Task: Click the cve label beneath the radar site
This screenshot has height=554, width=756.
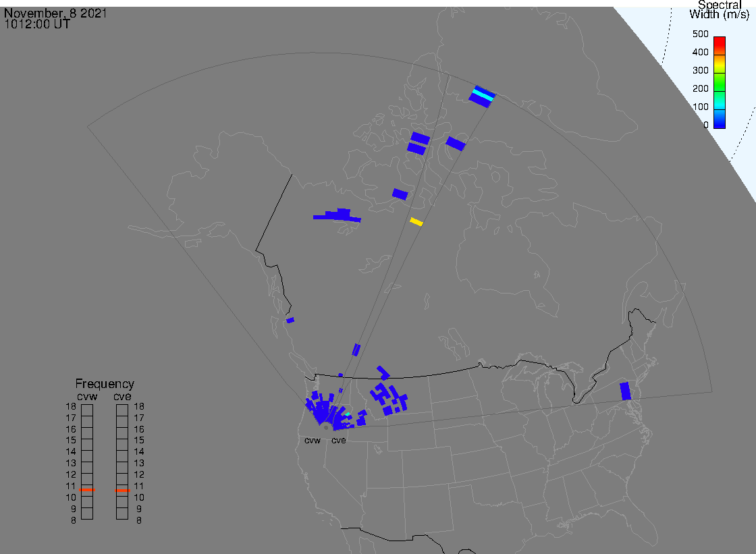Action: click(x=338, y=441)
